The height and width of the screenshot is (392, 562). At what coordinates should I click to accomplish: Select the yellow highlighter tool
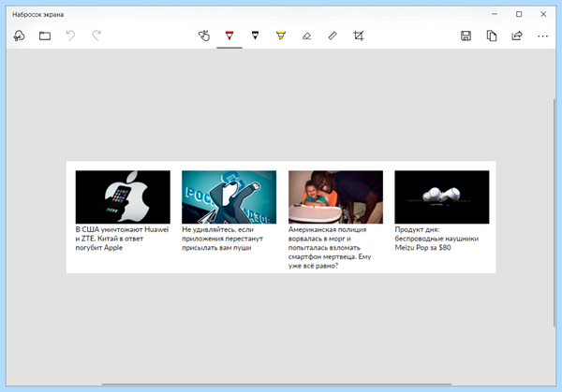pyautogui.click(x=281, y=36)
